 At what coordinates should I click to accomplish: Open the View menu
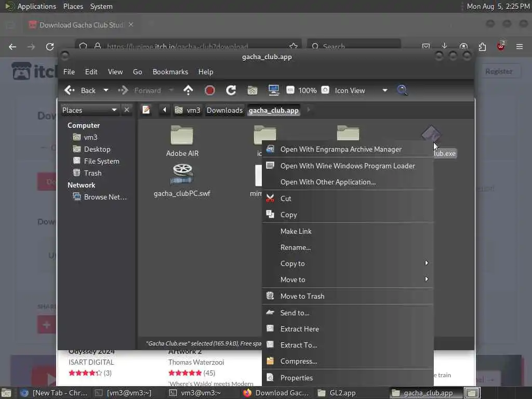(115, 72)
